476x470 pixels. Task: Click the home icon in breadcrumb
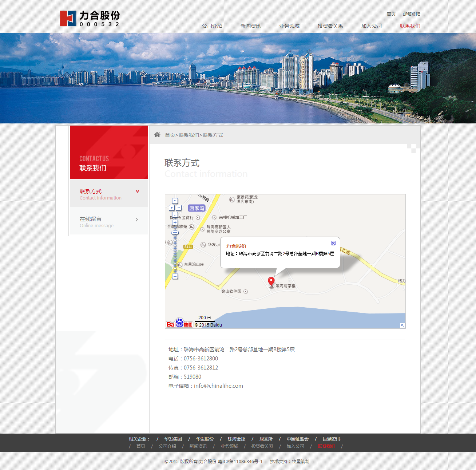click(x=157, y=135)
